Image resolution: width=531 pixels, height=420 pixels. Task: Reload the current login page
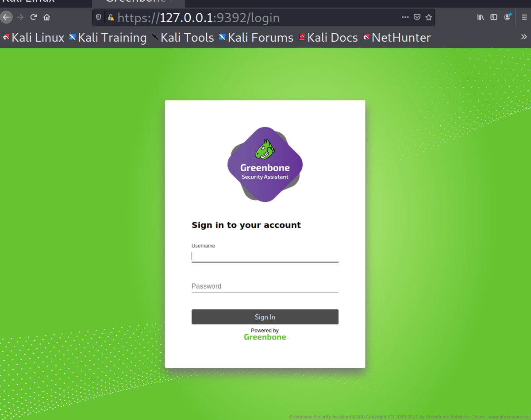click(33, 17)
